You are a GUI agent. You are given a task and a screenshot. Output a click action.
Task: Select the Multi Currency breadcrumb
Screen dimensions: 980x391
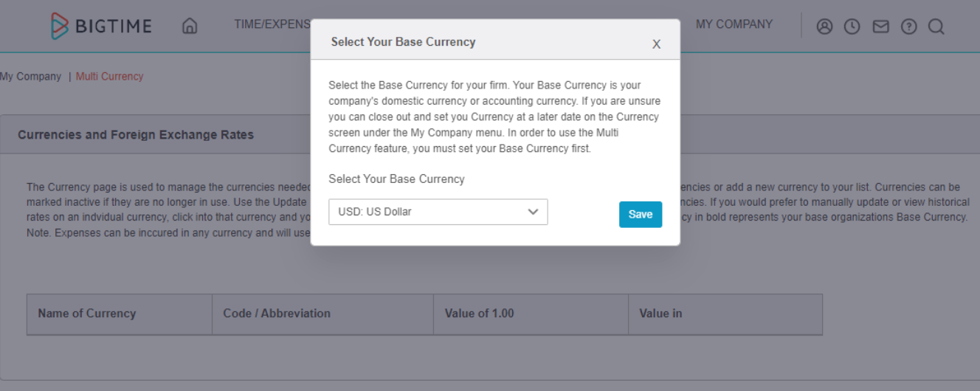tap(109, 76)
